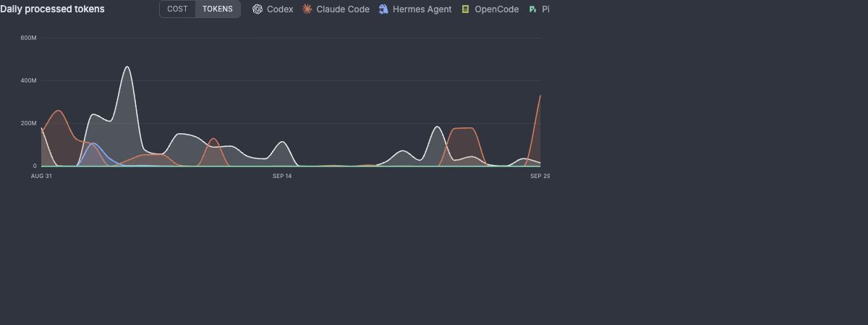Click the blue Hermes Agent peak
Screen dimensions: 868x325
[x=92, y=144]
